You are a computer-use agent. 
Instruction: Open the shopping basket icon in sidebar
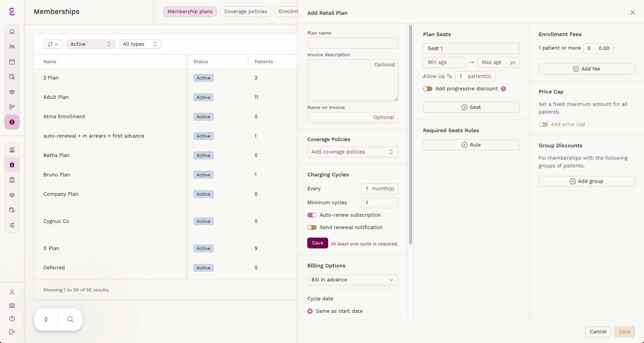tap(12, 195)
